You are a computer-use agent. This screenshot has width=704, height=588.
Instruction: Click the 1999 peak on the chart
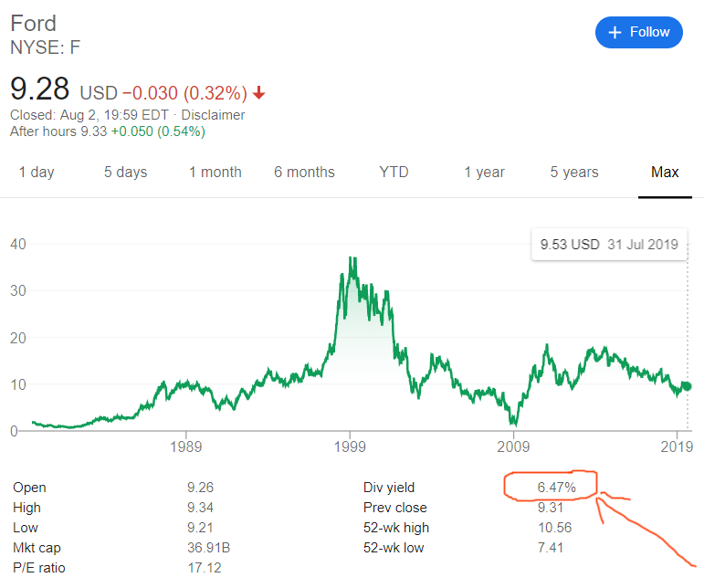click(x=352, y=259)
